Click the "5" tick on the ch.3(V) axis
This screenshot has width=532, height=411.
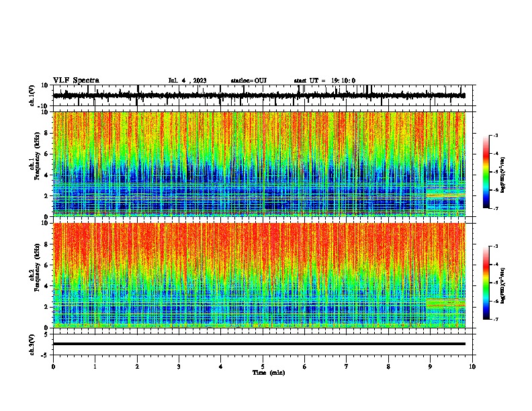(46, 334)
